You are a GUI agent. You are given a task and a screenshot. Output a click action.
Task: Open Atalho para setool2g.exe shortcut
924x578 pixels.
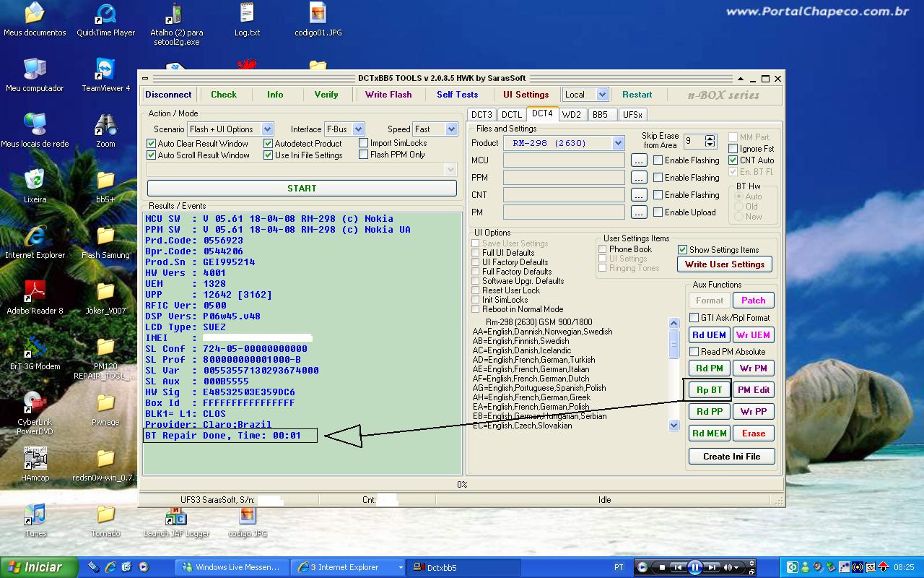click(x=176, y=25)
